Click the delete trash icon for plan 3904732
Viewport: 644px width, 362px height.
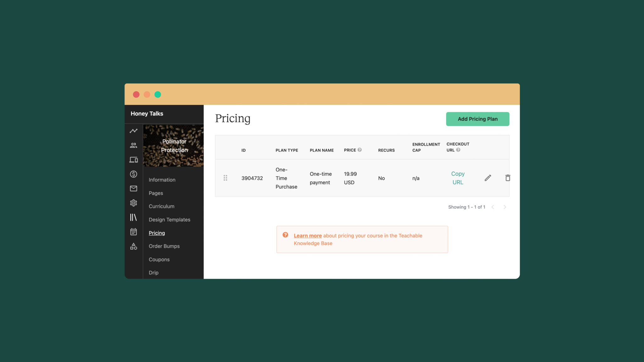click(x=508, y=178)
